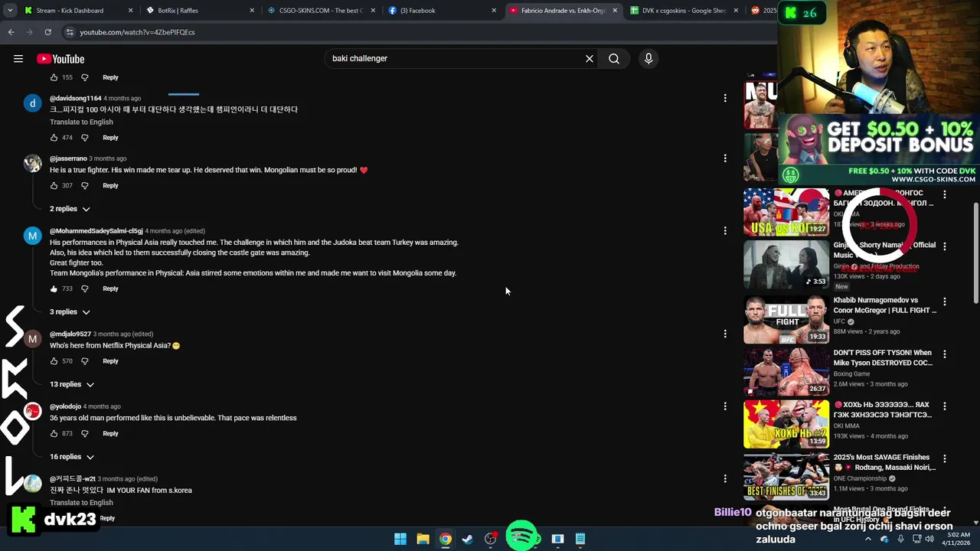Reload the page

point(47,32)
